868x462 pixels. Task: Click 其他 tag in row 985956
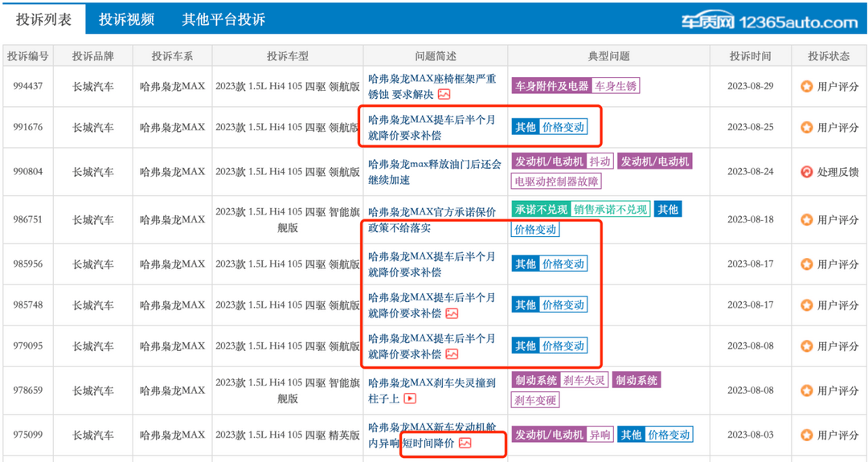point(526,264)
